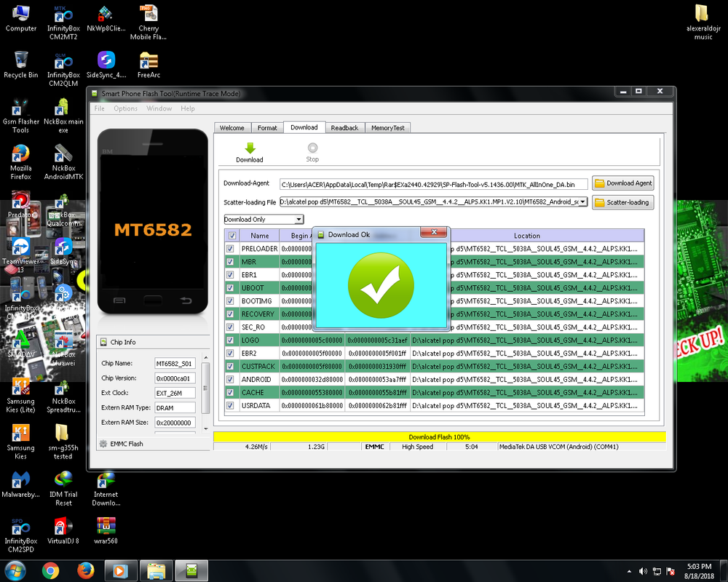Expand the Scatter-loading File path dropdown
Viewport: 728px width, 582px height.
[x=582, y=202]
